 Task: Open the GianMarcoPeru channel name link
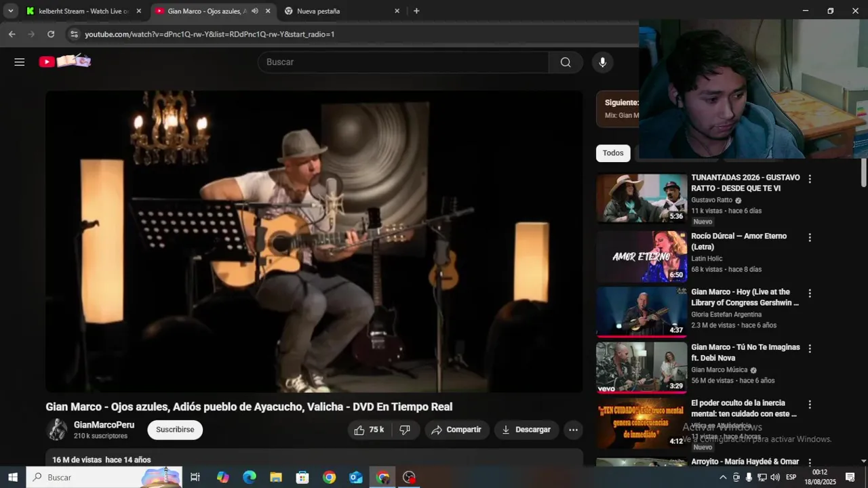tap(104, 425)
